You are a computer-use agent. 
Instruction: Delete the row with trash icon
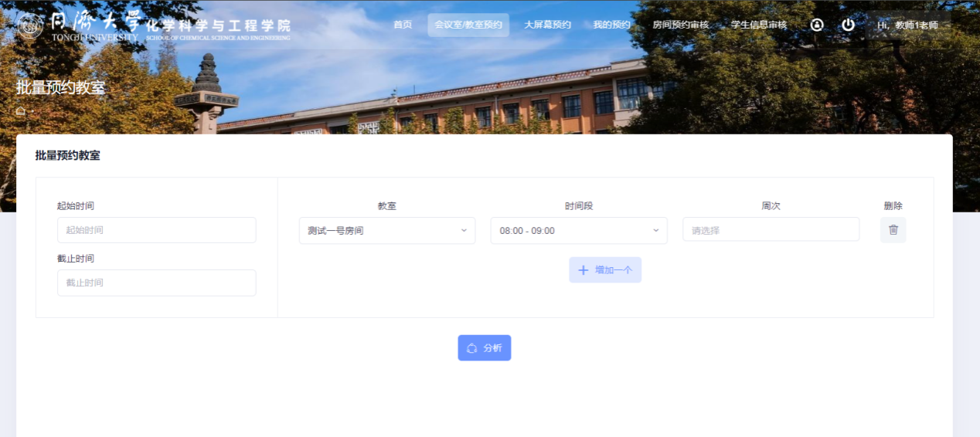(893, 230)
